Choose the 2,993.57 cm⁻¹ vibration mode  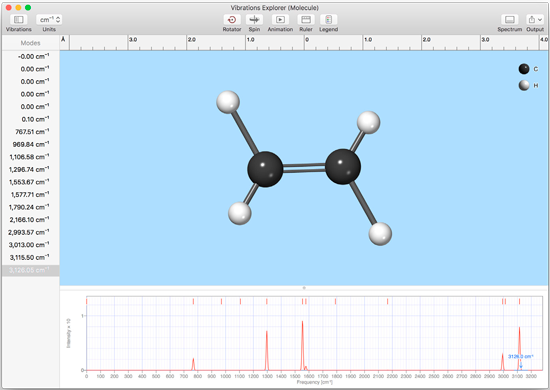coord(31,232)
